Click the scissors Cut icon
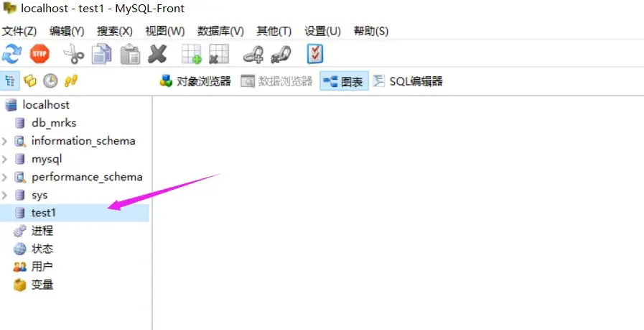Viewport: 644px width, 330px height. click(x=73, y=55)
